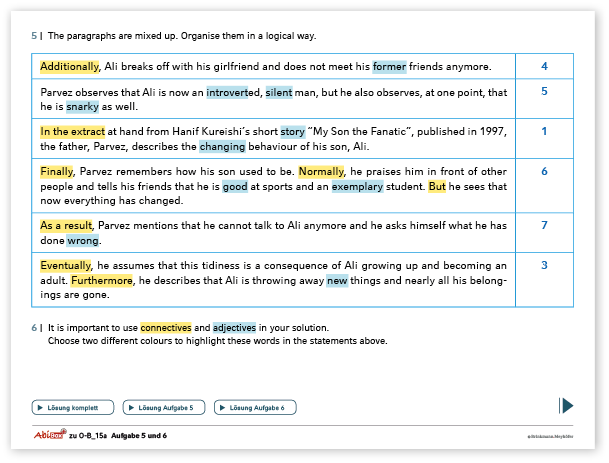The image size is (609, 463).
Task: Select the order cell containing number 4
Action: [544, 66]
